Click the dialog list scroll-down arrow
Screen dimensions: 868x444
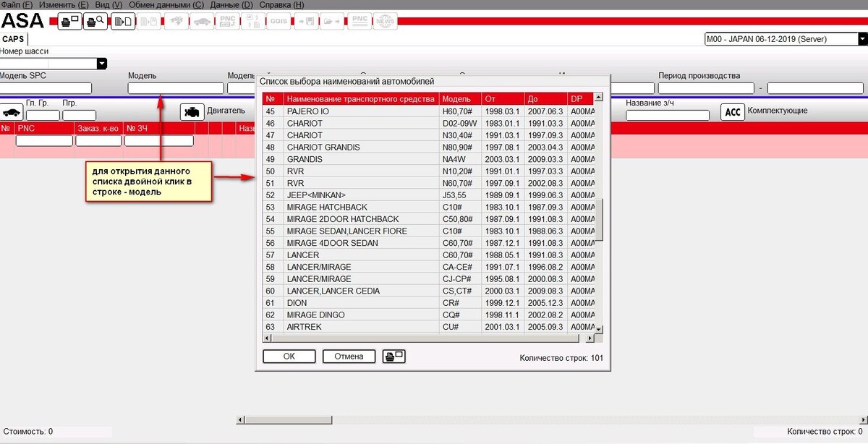coord(599,328)
